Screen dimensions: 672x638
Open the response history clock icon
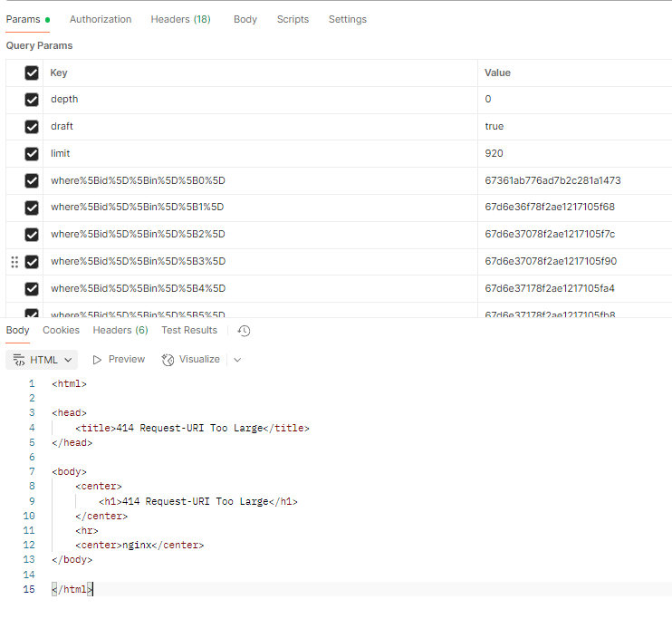pos(244,331)
